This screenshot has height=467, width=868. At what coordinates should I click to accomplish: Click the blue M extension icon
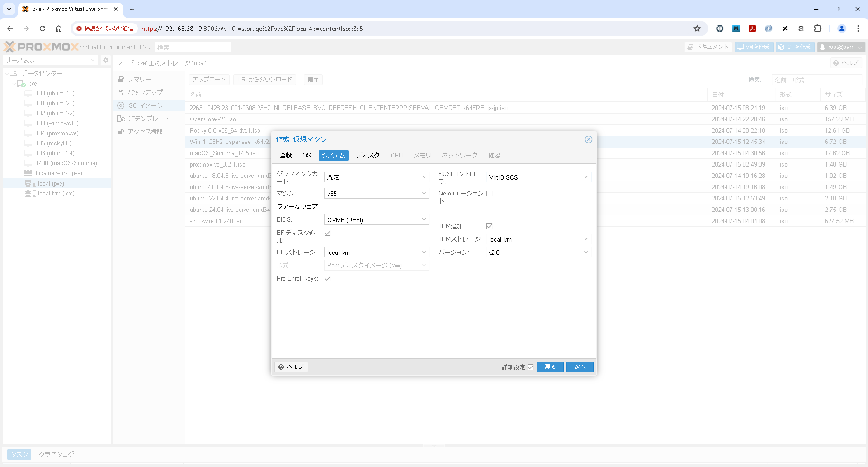736,29
